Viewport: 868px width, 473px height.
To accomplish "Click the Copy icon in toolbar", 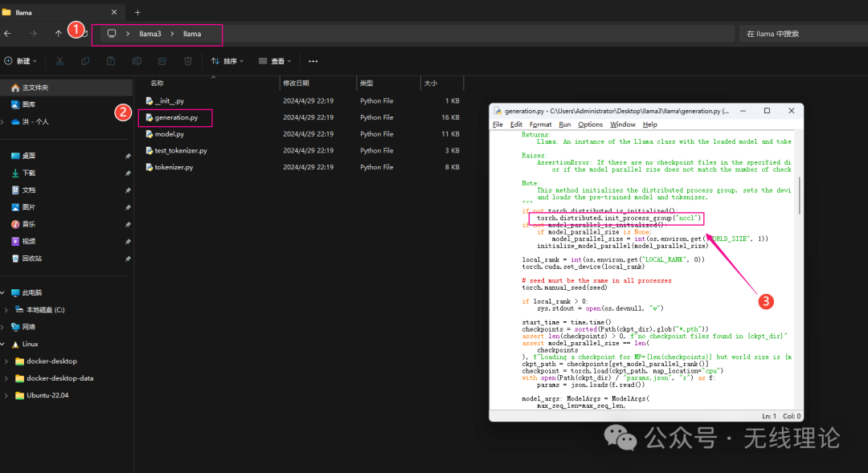I will point(85,61).
